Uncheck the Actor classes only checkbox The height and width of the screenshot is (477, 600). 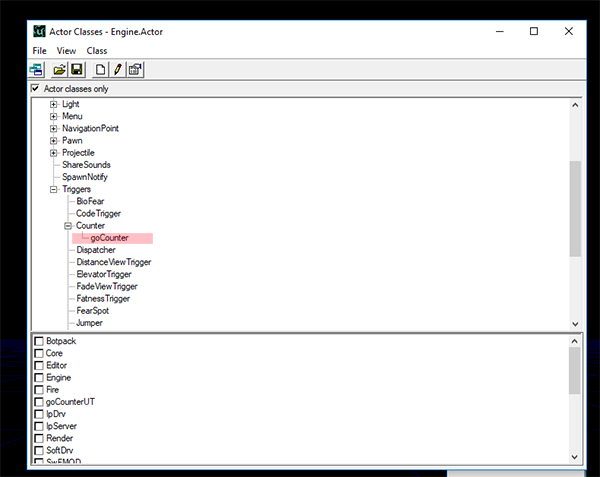pyautogui.click(x=35, y=88)
